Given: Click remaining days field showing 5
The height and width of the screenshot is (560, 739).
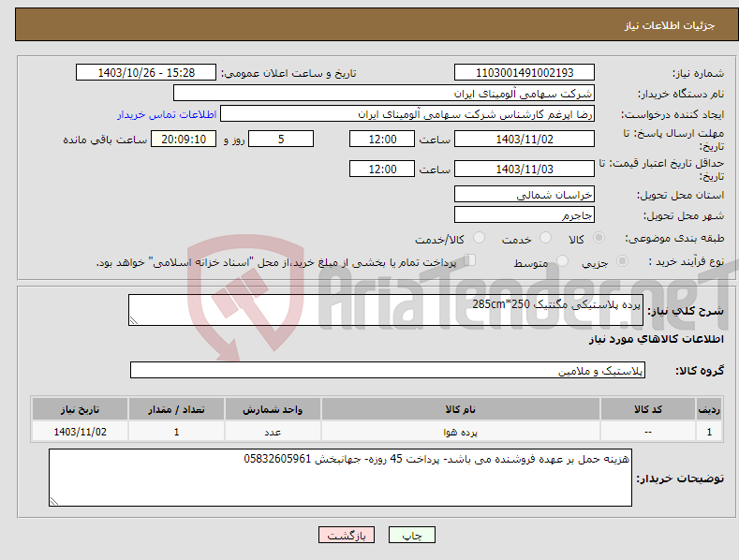Looking at the screenshot, I should tap(281, 139).
